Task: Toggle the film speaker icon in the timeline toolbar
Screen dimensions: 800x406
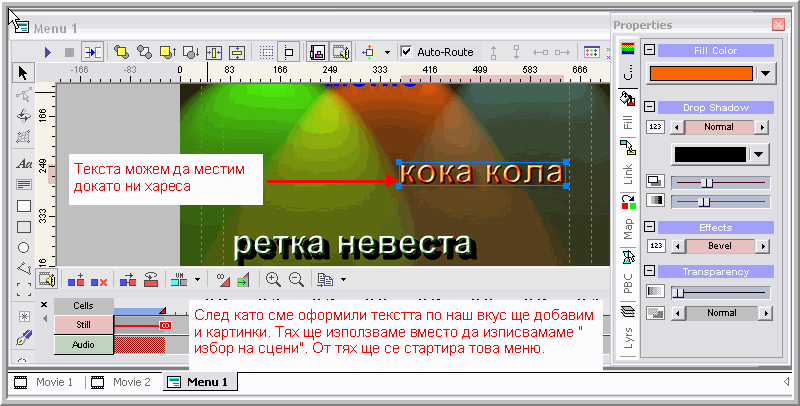Action: click(x=46, y=279)
